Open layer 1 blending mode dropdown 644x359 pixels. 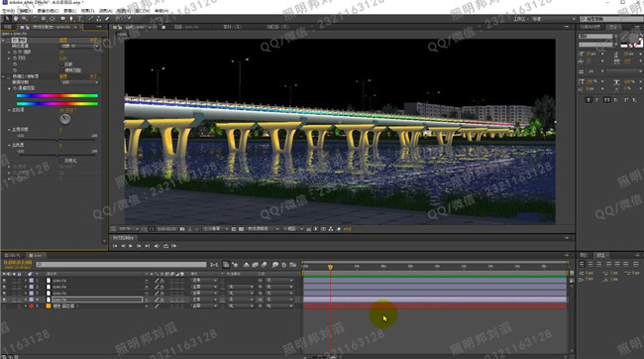(204, 281)
